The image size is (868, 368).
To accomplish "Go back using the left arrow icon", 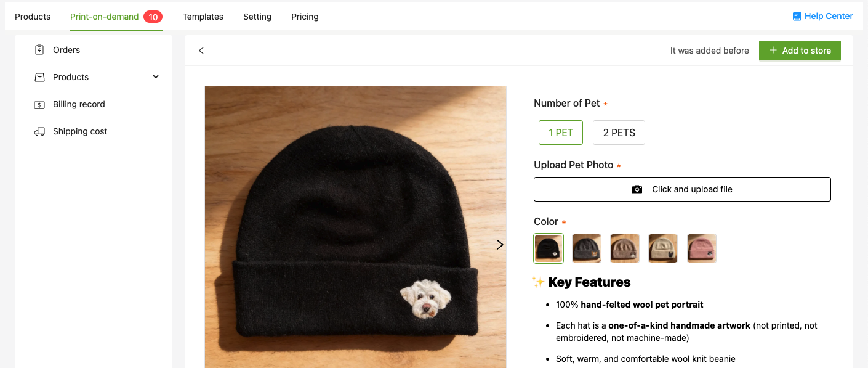I will [x=201, y=51].
